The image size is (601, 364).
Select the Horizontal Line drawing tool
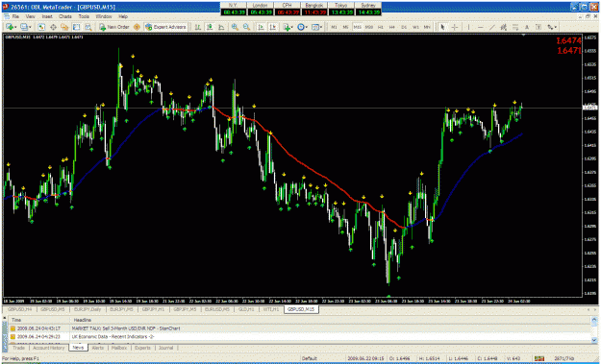480,27
